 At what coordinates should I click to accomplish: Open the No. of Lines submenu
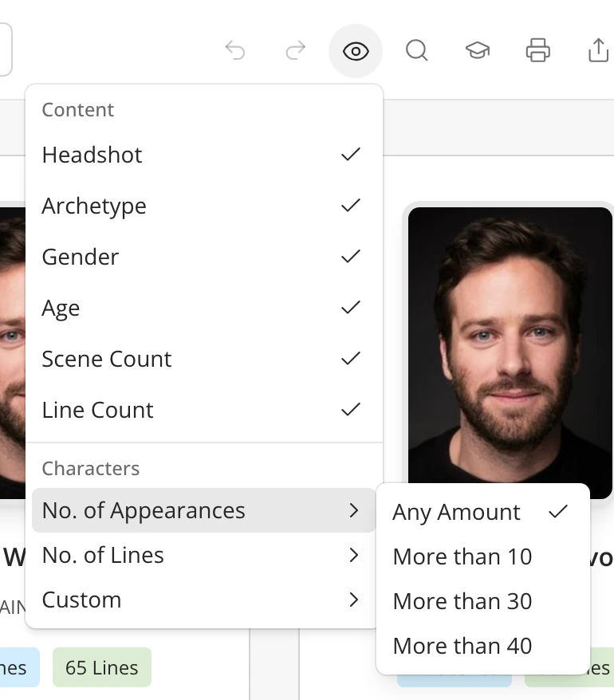click(204, 555)
